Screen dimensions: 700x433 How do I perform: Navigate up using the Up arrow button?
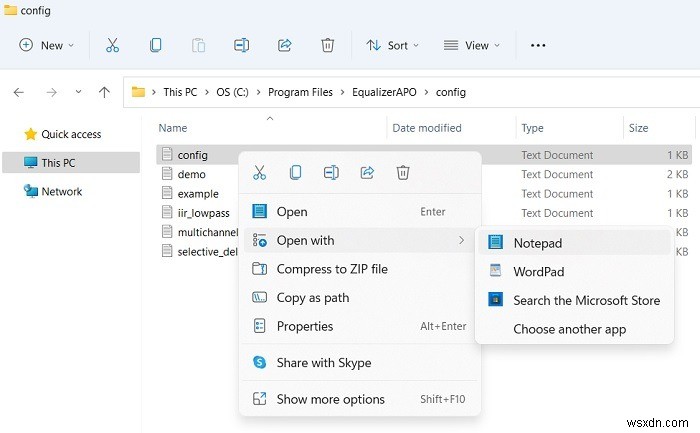point(104,92)
